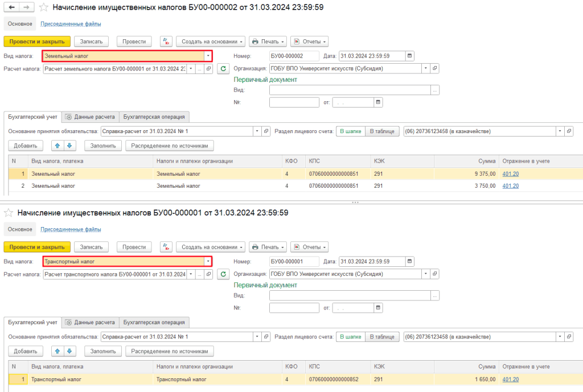Open the 'Данные расчета' tab in the top form

91,117
